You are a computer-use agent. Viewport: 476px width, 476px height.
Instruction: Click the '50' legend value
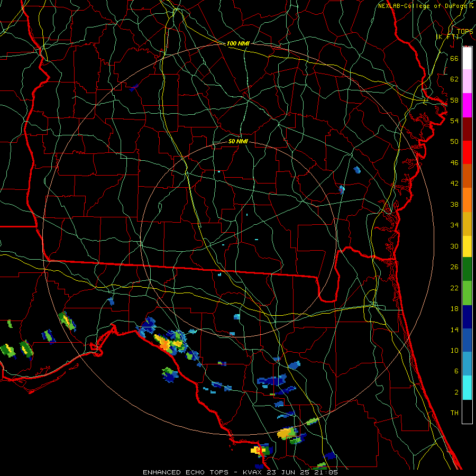coord(454,142)
